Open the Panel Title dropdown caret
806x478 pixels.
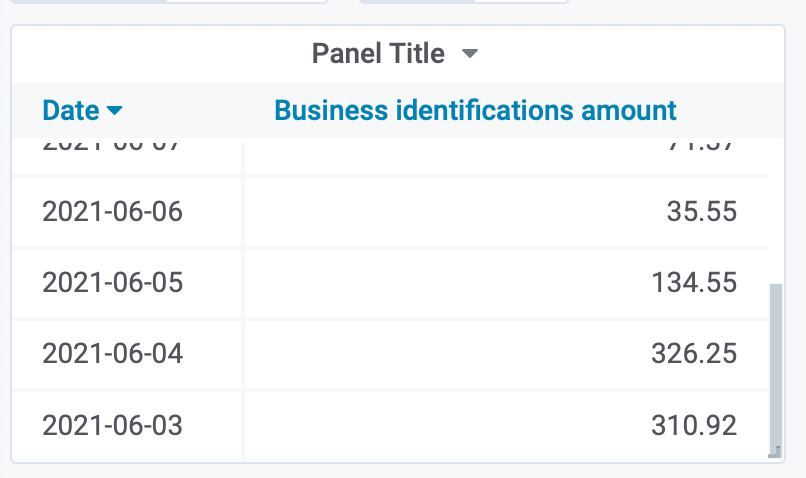[470, 53]
